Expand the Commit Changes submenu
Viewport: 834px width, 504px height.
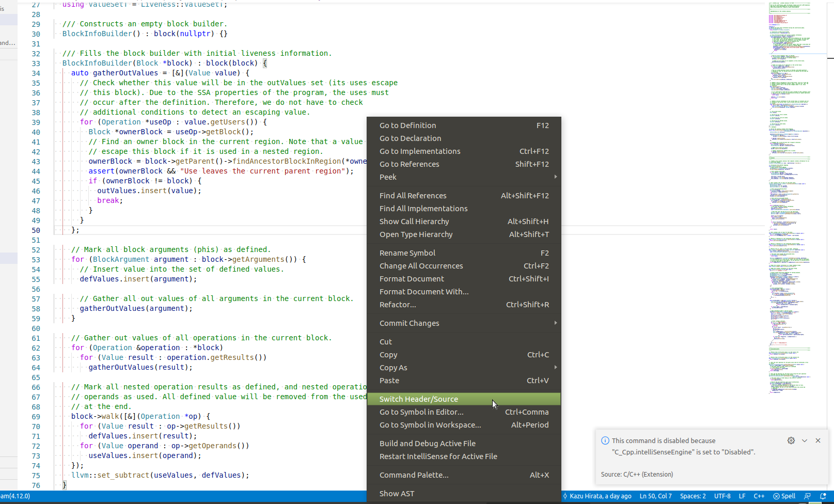coord(464,323)
